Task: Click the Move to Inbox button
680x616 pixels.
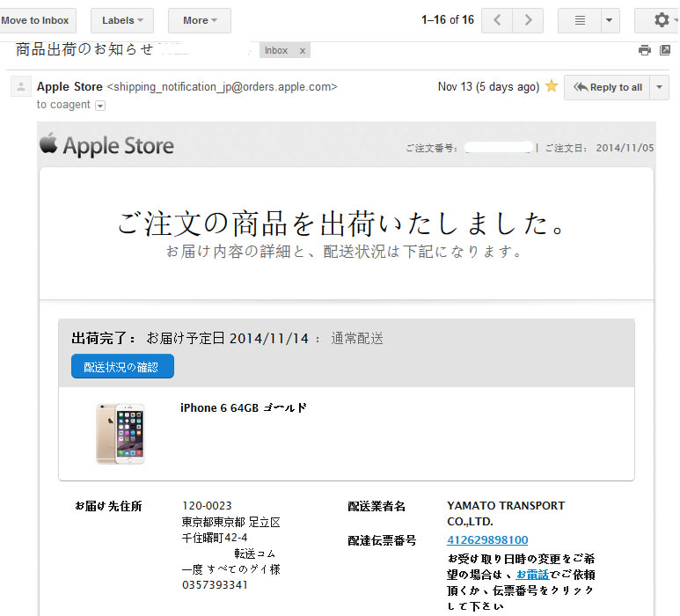Action: click(35, 20)
